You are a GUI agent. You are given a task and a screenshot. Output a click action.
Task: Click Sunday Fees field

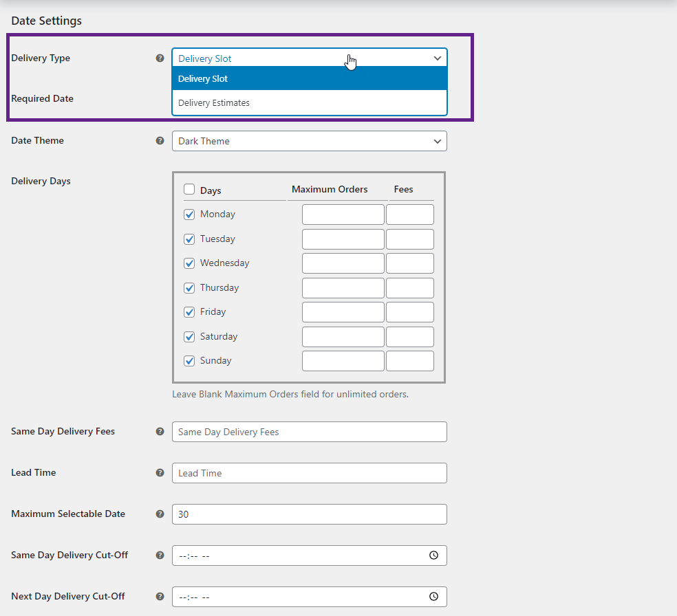click(x=410, y=361)
